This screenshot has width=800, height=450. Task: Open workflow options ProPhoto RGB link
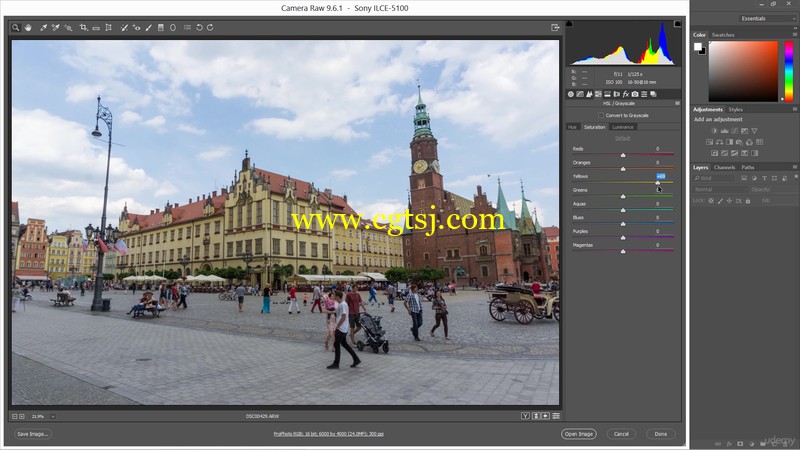329,434
